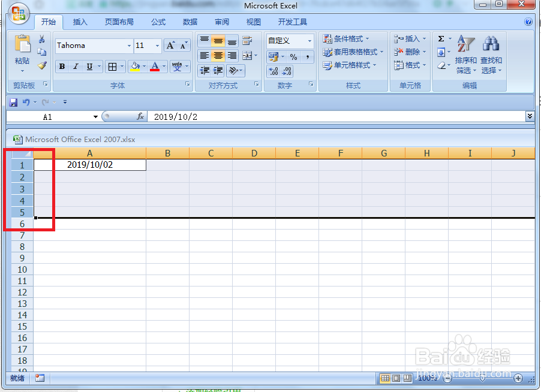This screenshot has height=392, width=541.
Task: Open the Tahoma font name dropdown
Action: pyautogui.click(x=129, y=46)
